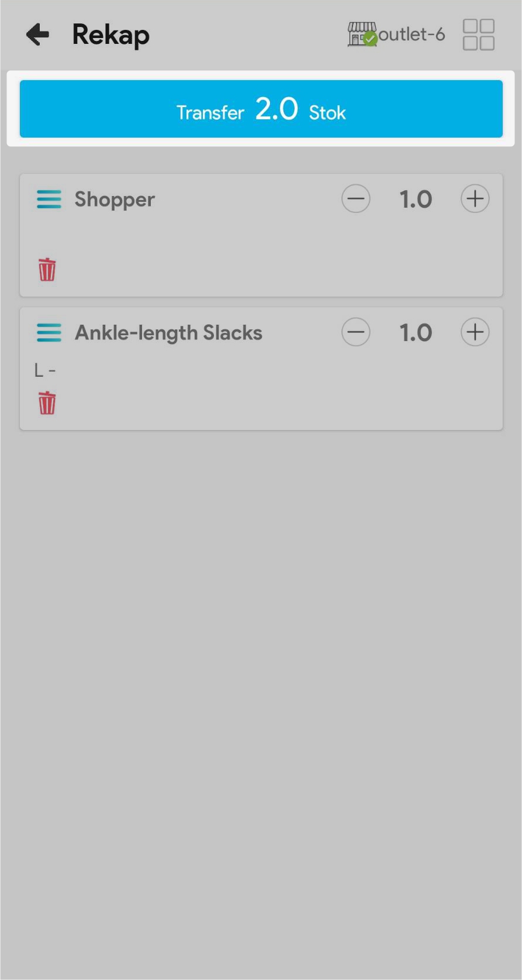Viewport: 522px width, 980px height.
Task: Tap the Rekap page title
Action: click(110, 35)
